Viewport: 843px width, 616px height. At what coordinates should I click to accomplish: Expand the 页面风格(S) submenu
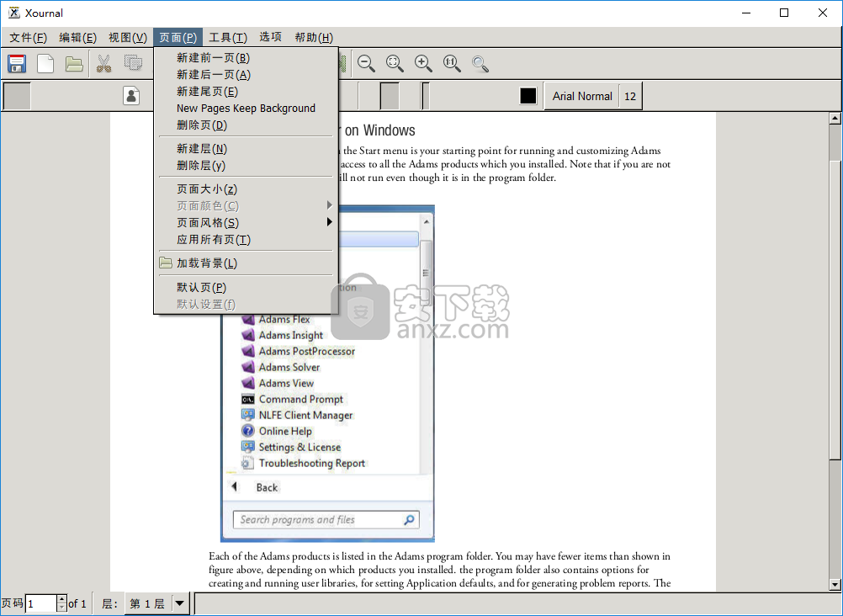tap(247, 222)
